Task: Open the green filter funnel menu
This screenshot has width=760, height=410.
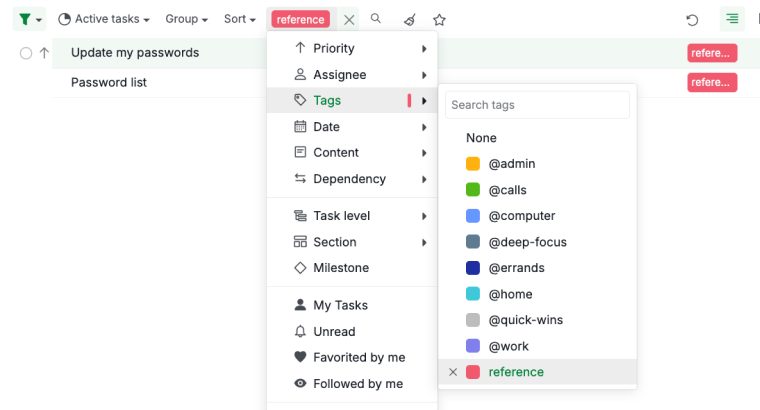Action: 29,19
